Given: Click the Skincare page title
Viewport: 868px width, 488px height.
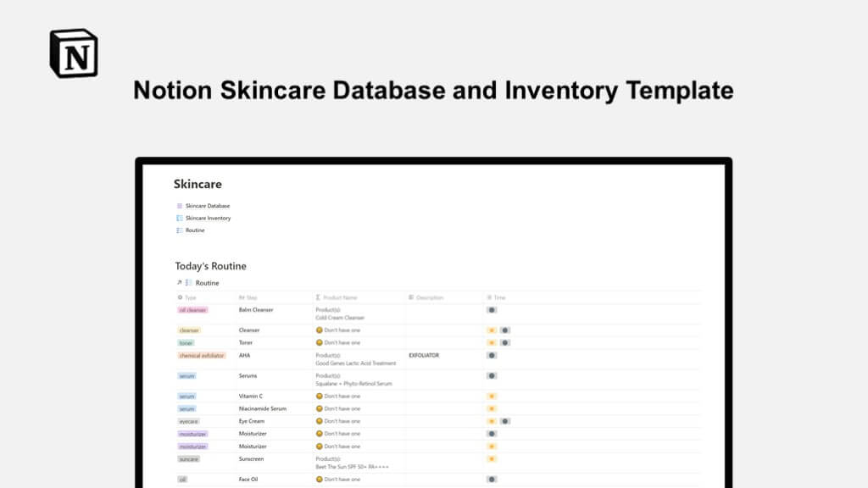Looking at the screenshot, I should (198, 184).
